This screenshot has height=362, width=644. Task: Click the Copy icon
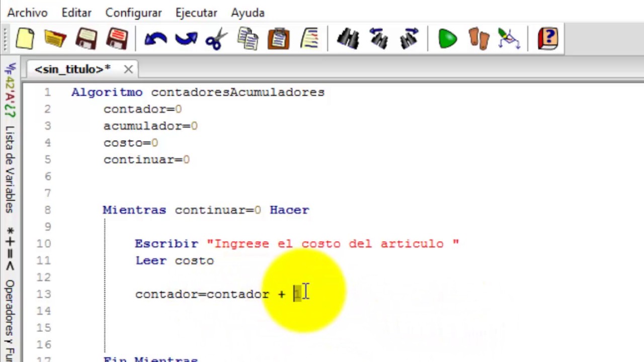[x=248, y=39]
